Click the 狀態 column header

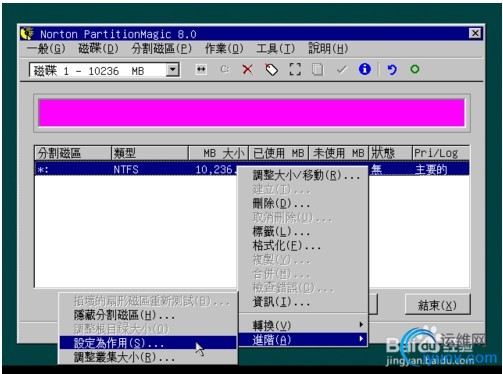click(x=390, y=153)
